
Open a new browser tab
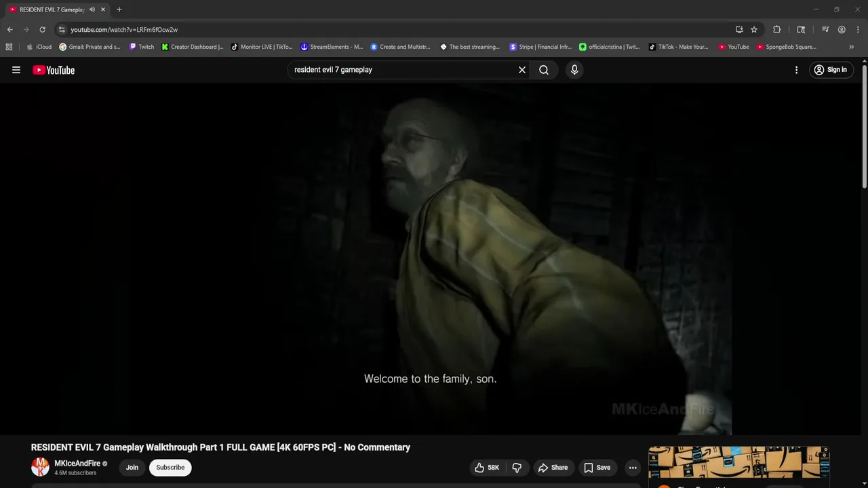coord(119,9)
